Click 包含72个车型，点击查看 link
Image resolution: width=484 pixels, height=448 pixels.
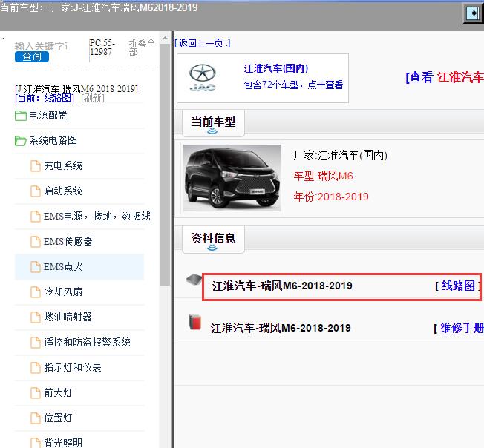[293, 85]
